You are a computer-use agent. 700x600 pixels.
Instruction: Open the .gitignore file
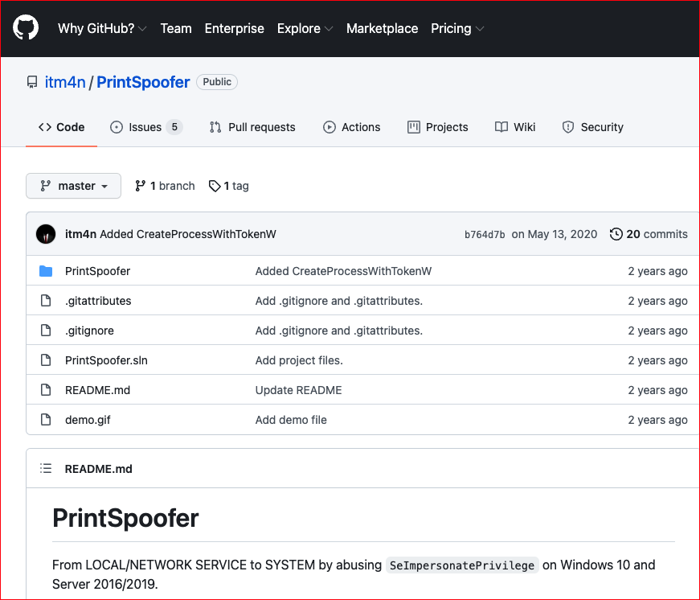[x=89, y=331]
